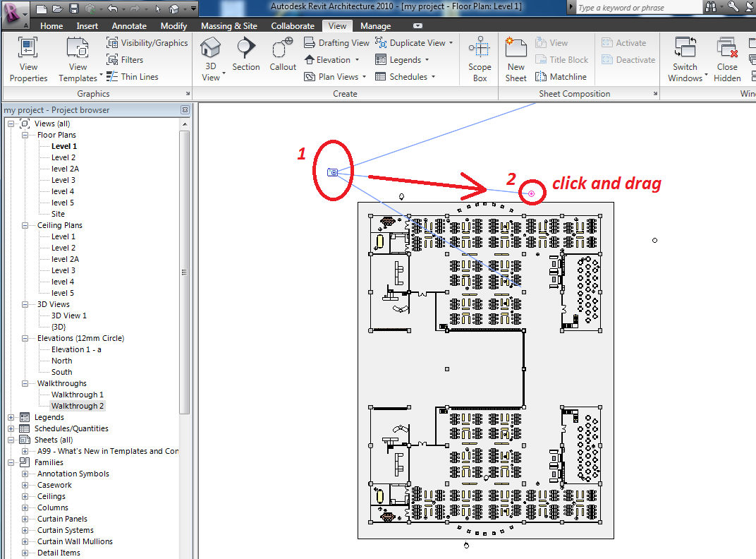Switch to the Manage tab
This screenshot has width=756, height=559.
(x=376, y=26)
